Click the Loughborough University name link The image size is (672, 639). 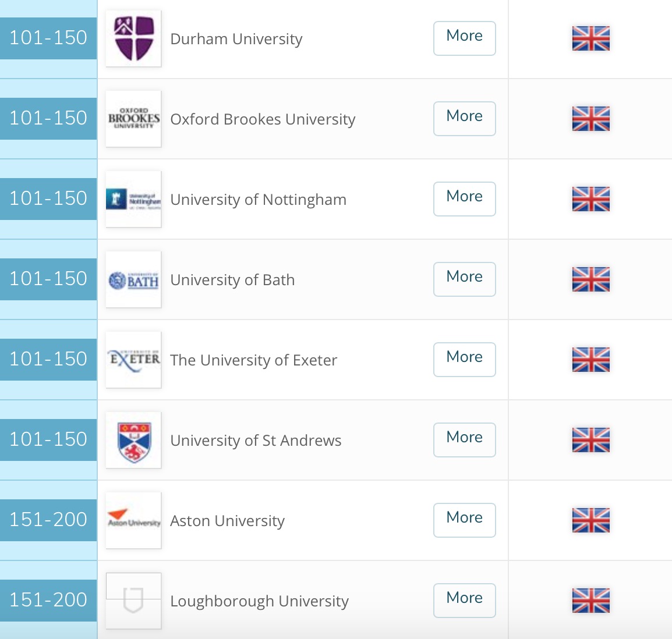[259, 601]
